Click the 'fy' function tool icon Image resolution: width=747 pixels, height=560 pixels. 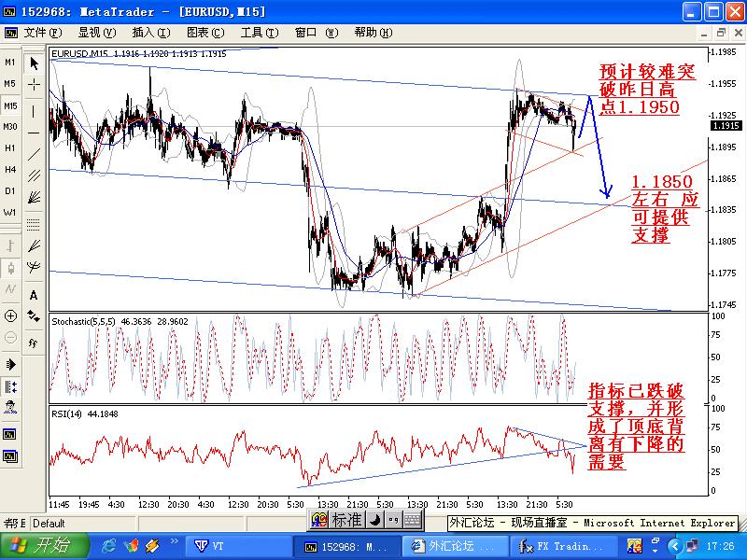[x=34, y=343]
